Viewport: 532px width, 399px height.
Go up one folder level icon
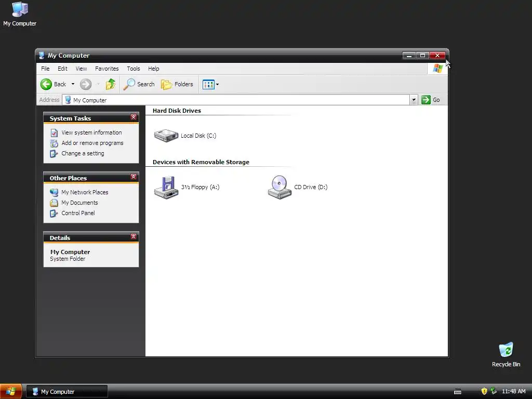pos(110,84)
